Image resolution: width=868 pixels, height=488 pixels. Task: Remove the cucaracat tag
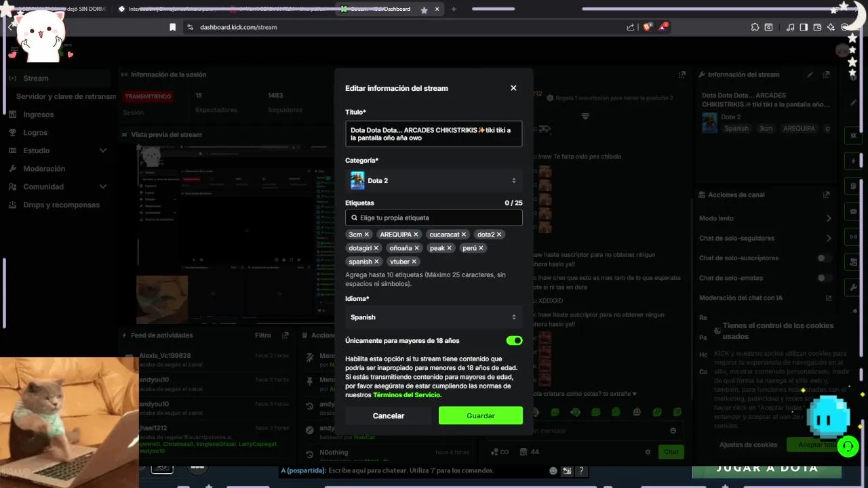[464, 235]
